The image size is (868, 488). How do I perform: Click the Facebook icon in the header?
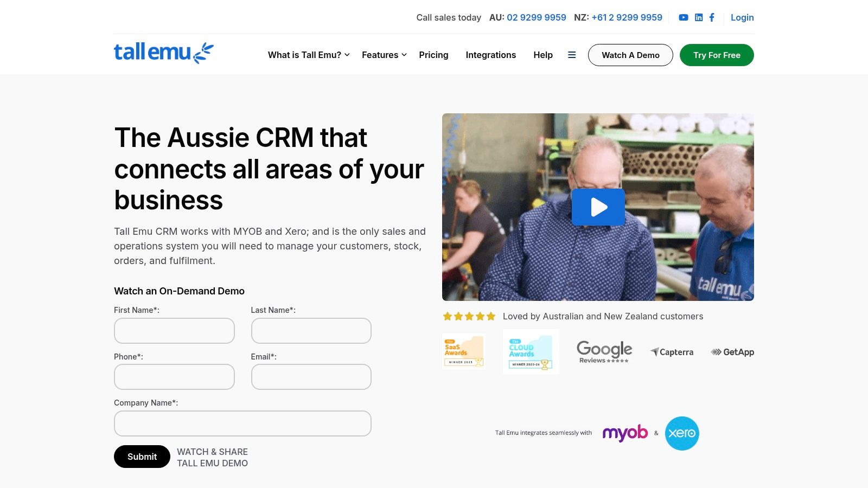712,17
